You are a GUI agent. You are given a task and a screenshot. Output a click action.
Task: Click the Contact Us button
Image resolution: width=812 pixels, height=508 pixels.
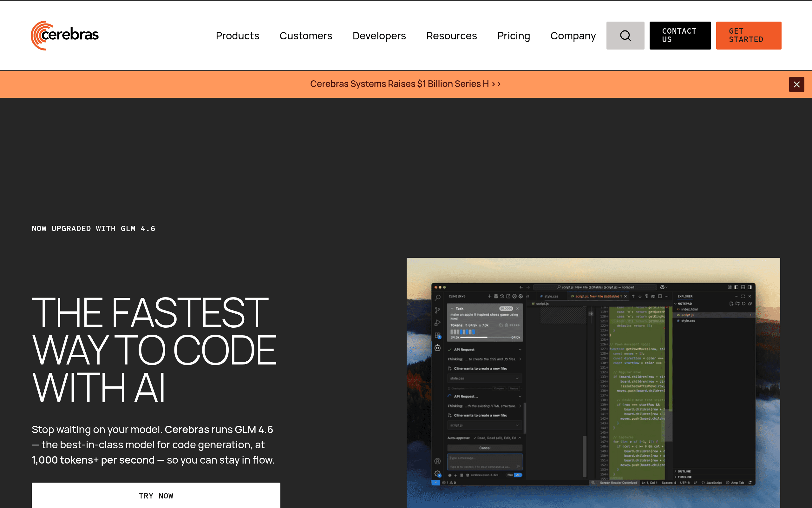(680, 36)
